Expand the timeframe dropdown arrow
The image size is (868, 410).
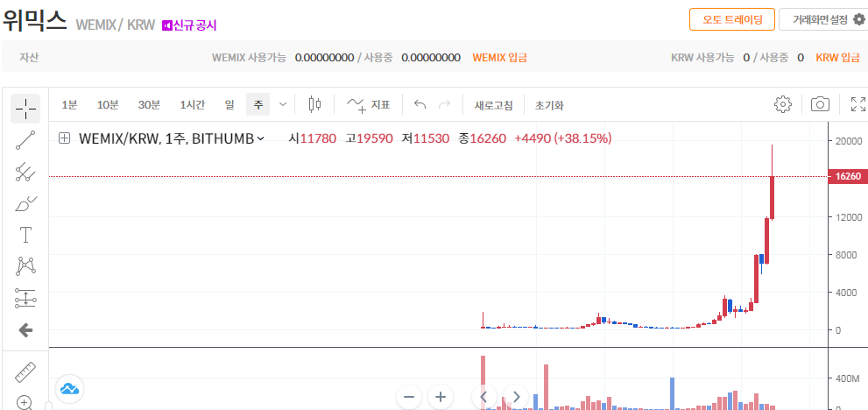[283, 104]
